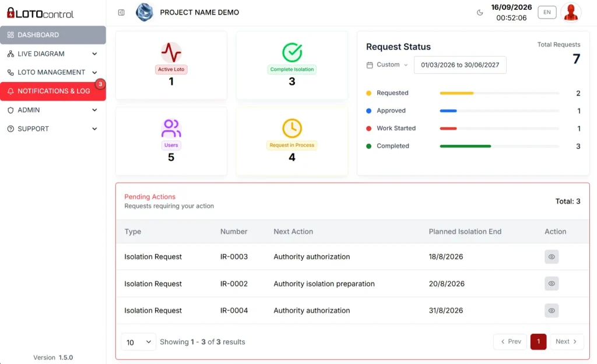The height and width of the screenshot is (364, 597).
Task: Go to the Prev page
Action: point(510,341)
